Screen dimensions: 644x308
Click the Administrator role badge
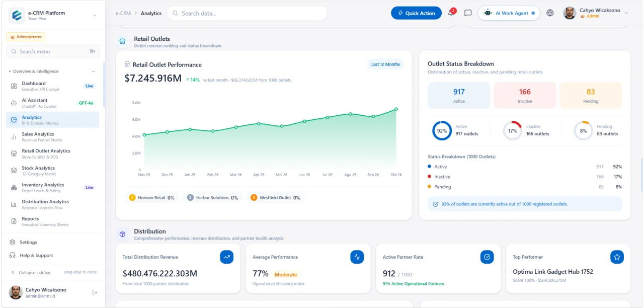click(26, 37)
